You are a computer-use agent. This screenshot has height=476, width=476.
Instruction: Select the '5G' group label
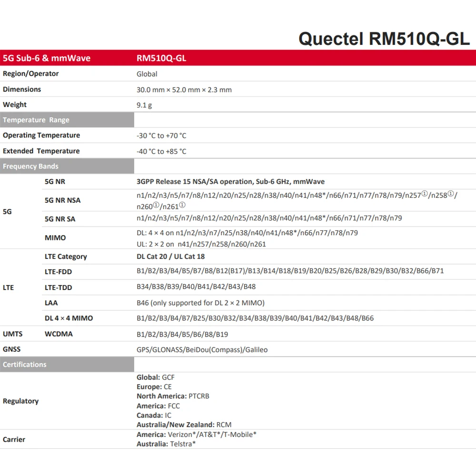[x=7, y=212]
